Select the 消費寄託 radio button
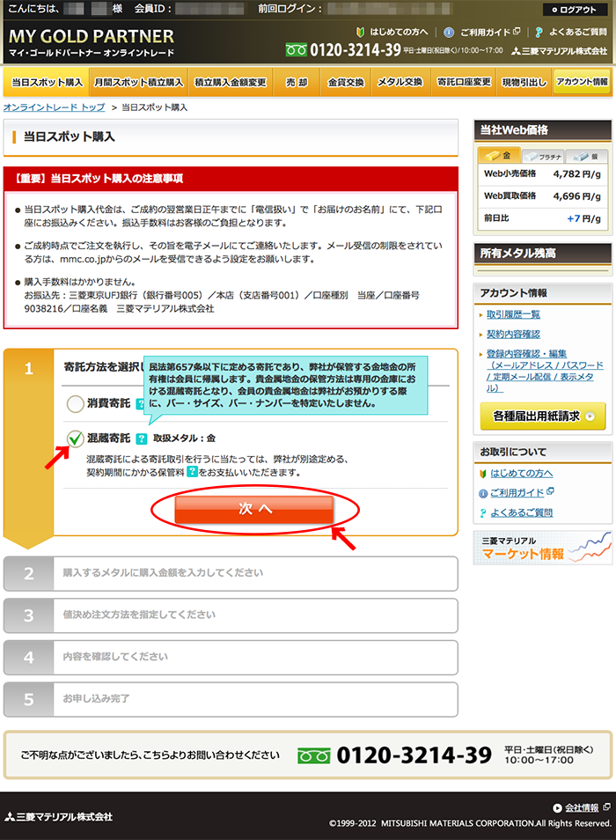Screen dimensions: 616x840 tap(75, 403)
